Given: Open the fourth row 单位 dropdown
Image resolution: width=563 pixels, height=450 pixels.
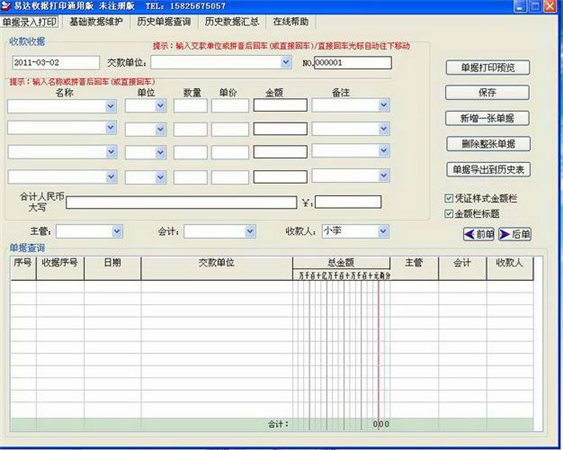Looking at the screenshot, I should click(x=160, y=177).
